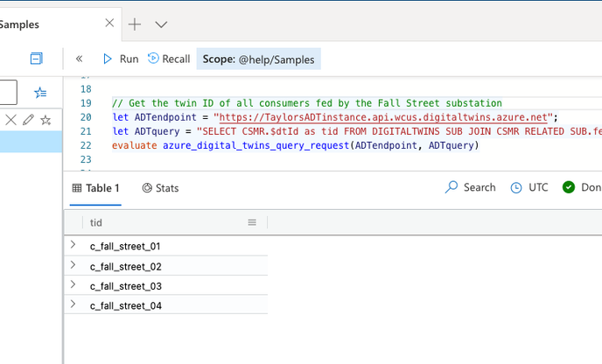
Task: Change the UTC timezone setting
Action: pyautogui.click(x=529, y=187)
